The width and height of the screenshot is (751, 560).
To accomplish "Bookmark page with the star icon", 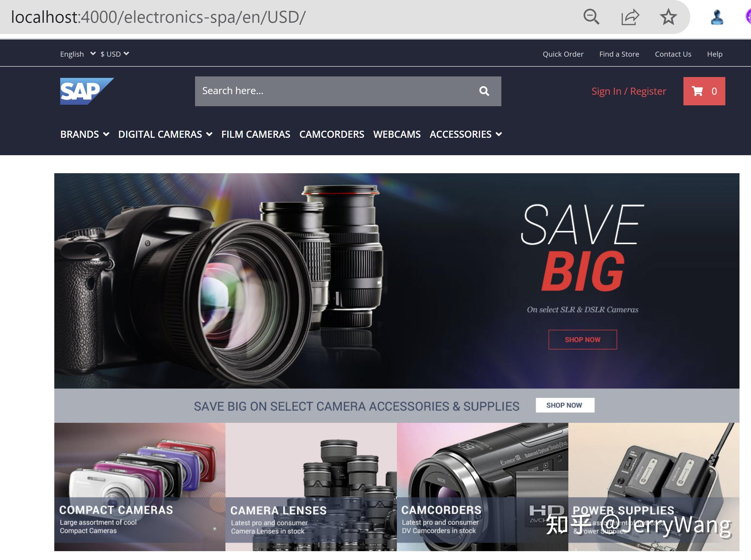I will click(x=668, y=17).
